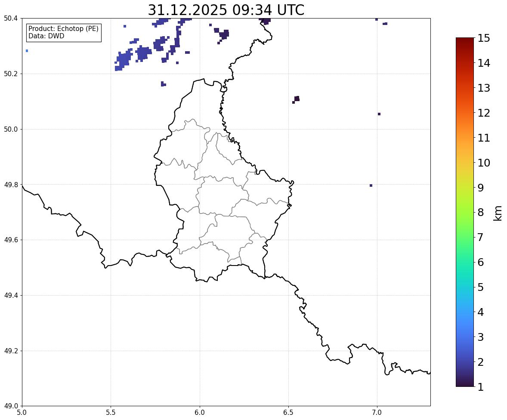Click the y-axis label '49.2'

[x=11, y=351]
